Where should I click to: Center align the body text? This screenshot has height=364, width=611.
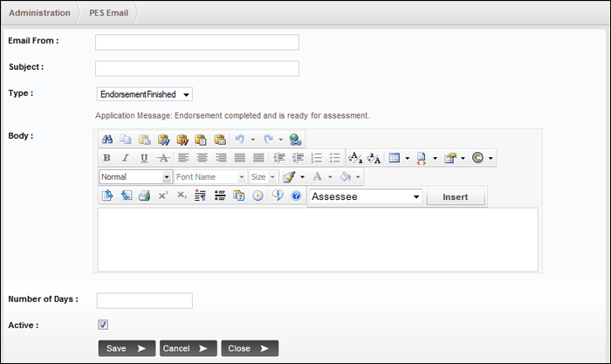click(202, 158)
